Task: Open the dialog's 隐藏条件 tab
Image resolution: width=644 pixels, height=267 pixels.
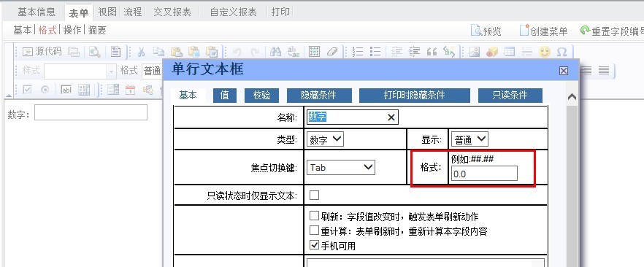Action: click(x=319, y=95)
